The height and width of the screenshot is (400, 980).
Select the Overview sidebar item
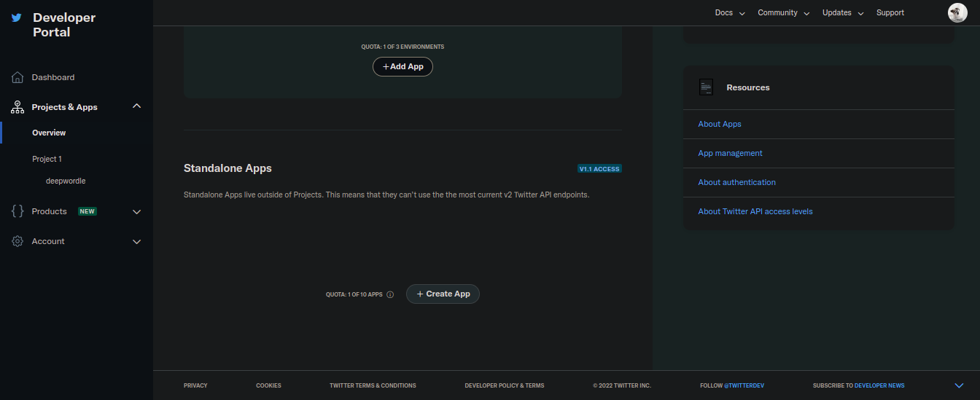coord(49,133)
